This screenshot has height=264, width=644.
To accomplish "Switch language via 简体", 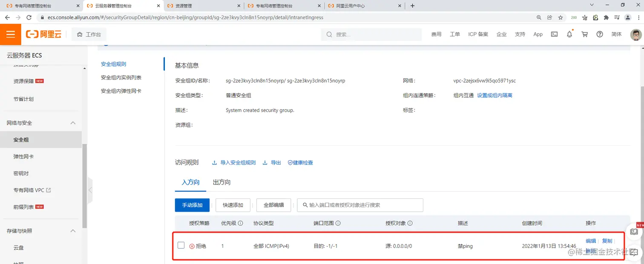I will pyautogui.click(x=616, y=34).
